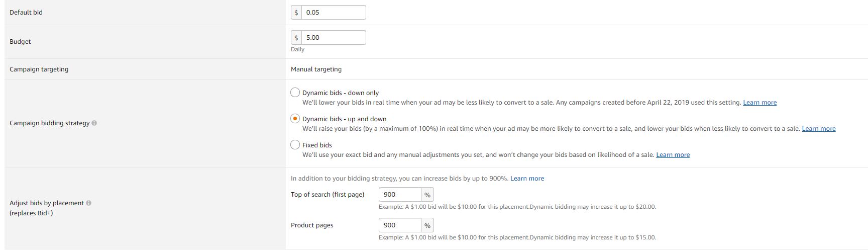This screenshot has height=252, width=868.
Task: Focus the Default bid amount field
Action: pos(334,13)
